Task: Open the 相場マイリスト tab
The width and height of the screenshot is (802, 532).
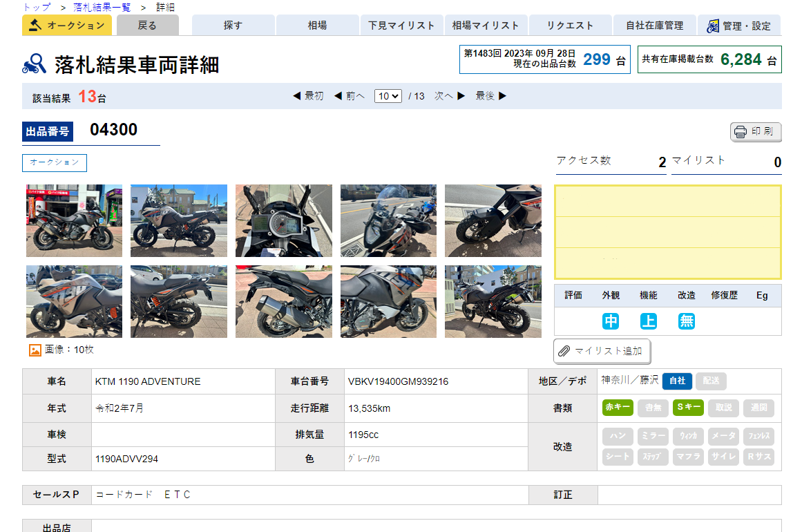Action: pyautogui.click(x=486, y=25)
